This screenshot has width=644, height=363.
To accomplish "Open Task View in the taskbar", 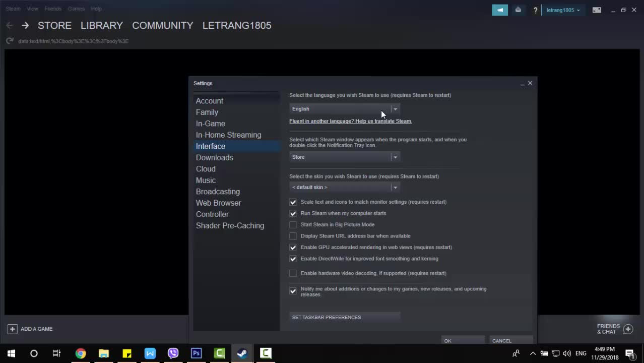I will click(56, 353).
